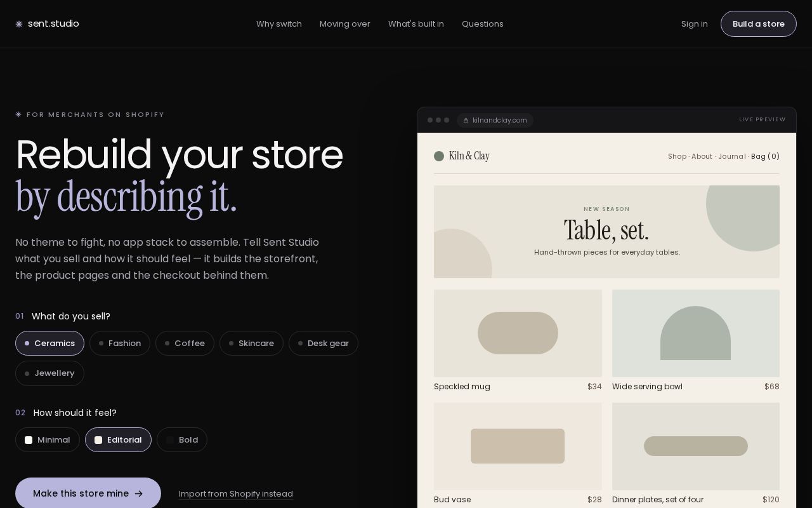Pick the Jewellery product chip
The image size is (812, 508).
(49, 373)
